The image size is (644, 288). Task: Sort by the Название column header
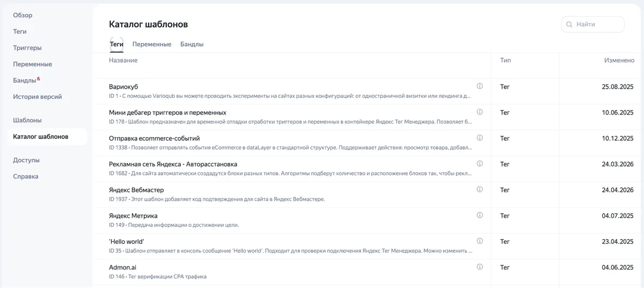click(x=123, y=60)
